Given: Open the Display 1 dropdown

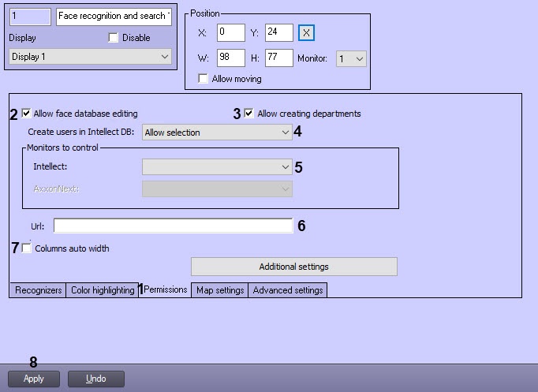Looking at the screenshot, I should coord(90,57).
